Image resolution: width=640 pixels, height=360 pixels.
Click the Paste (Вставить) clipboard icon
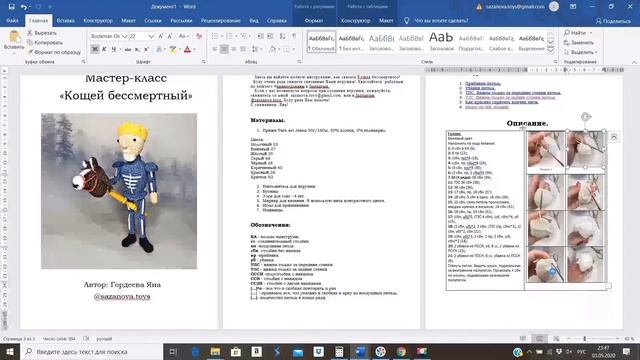(x=14, y=37)
